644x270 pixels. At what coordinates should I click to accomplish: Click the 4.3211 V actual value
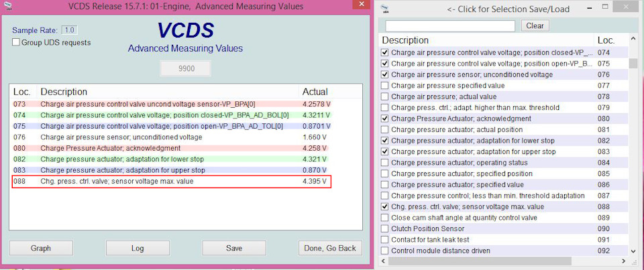pyautogui.click(x=316, y=115)
